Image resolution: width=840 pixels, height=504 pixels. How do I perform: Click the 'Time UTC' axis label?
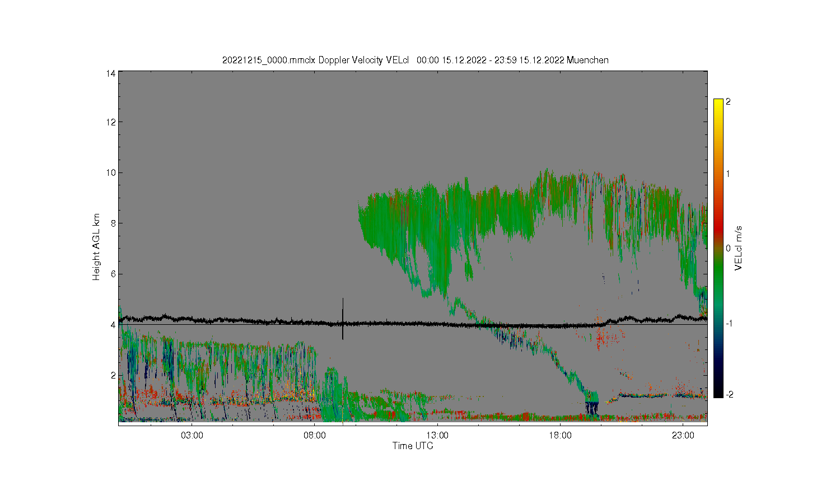[x=413, y=446]
